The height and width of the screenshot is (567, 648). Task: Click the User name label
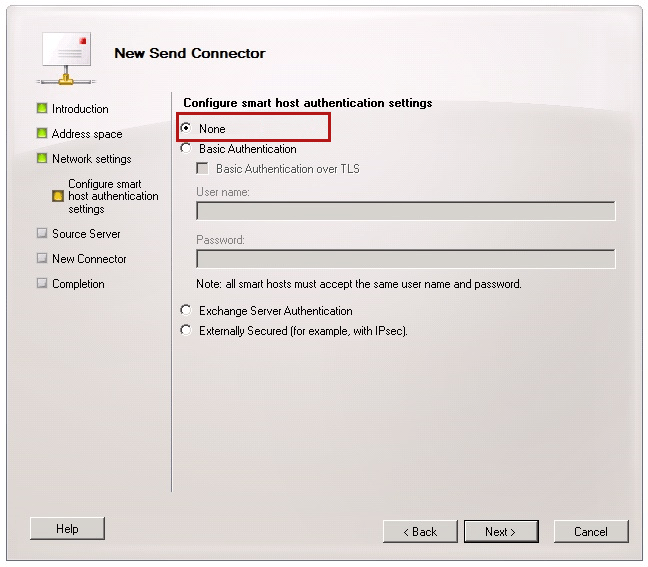[x=223, y=192]
